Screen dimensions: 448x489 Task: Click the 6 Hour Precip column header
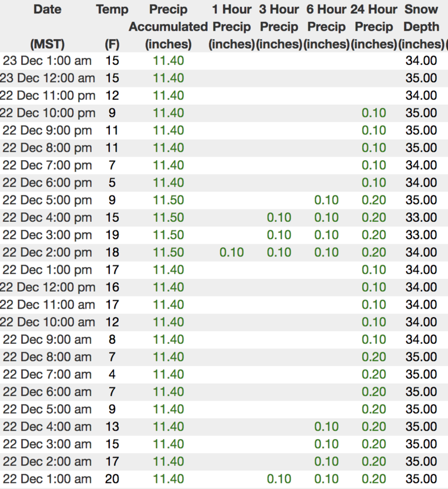point(326,26)
